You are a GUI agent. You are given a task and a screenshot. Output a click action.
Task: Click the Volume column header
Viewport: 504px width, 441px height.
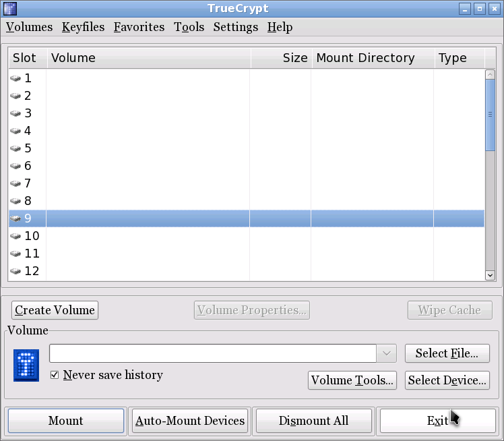(149, 58)
